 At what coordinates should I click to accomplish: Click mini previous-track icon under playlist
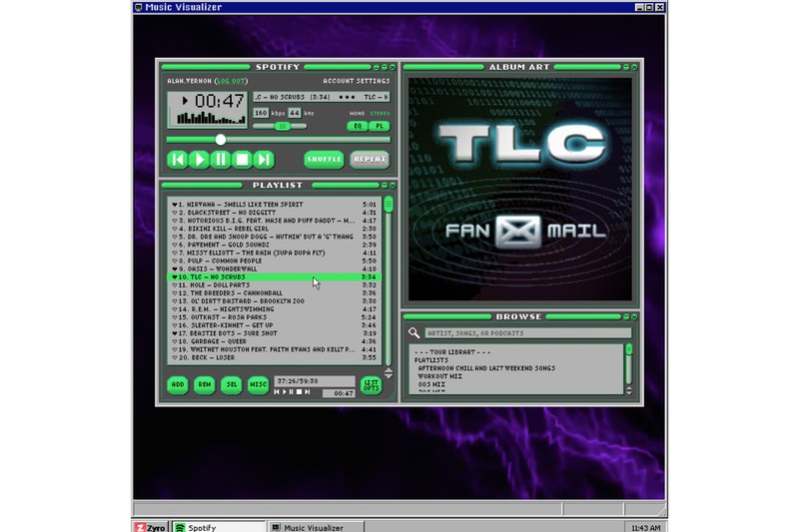277,392
